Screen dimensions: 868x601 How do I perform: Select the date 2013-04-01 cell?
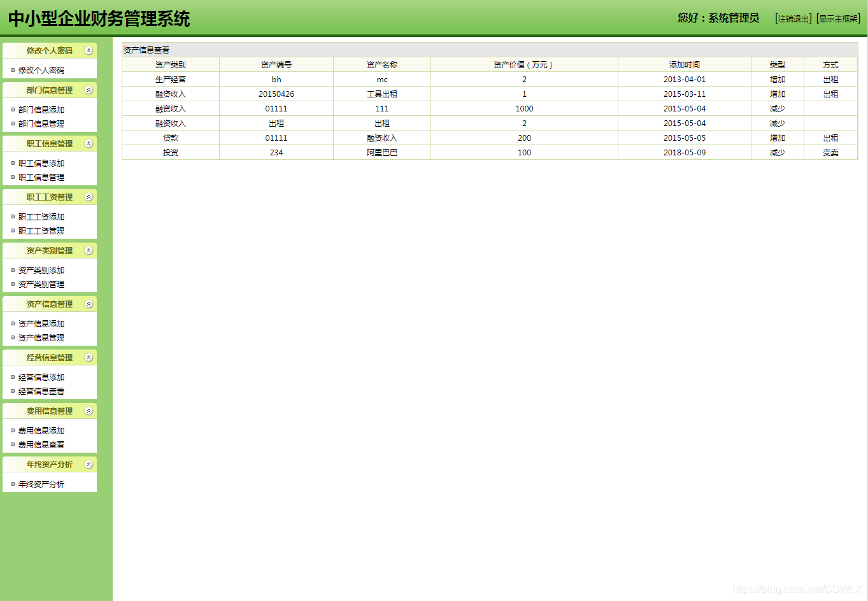pyautogui.click(x=685, y=80)
